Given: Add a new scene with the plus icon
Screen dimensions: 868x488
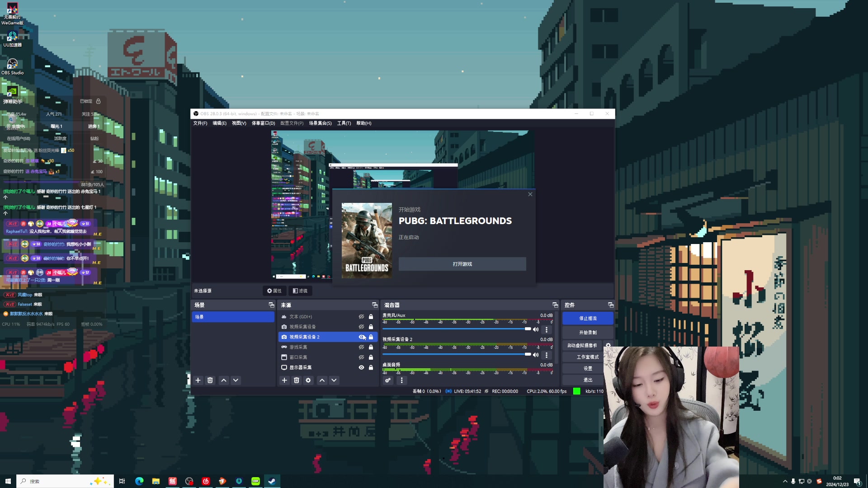Looking at the screenshot, I should pos(198,380).
